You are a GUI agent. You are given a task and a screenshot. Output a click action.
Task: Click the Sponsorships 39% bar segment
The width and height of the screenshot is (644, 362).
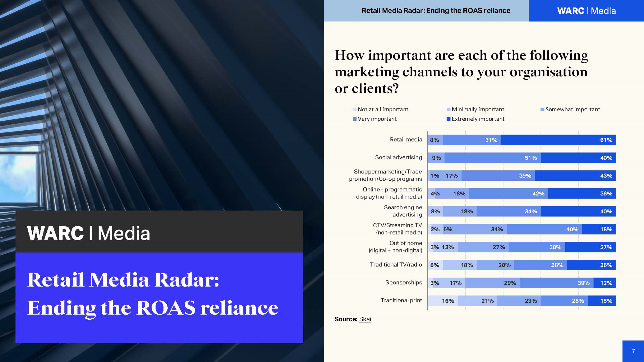click(x=557, y=283)
